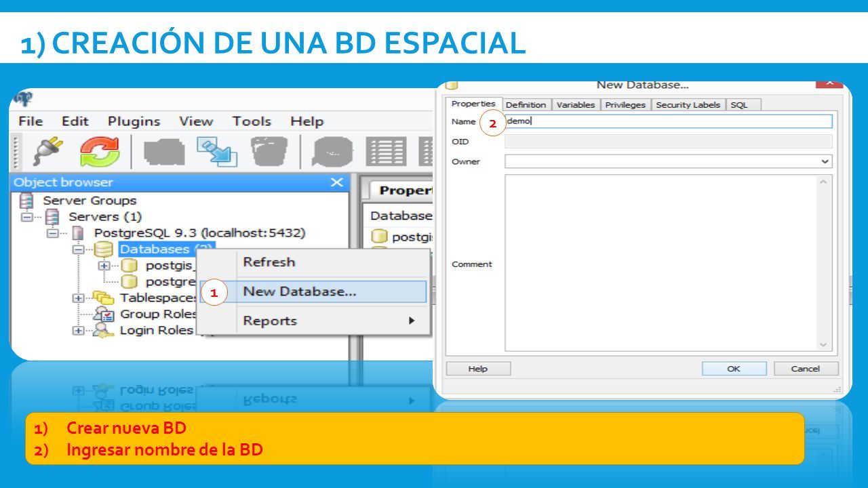The image size is (868, 488).
Task: Click the Help button in dialog
Action: pyautogui.click(x=477, y=369)
